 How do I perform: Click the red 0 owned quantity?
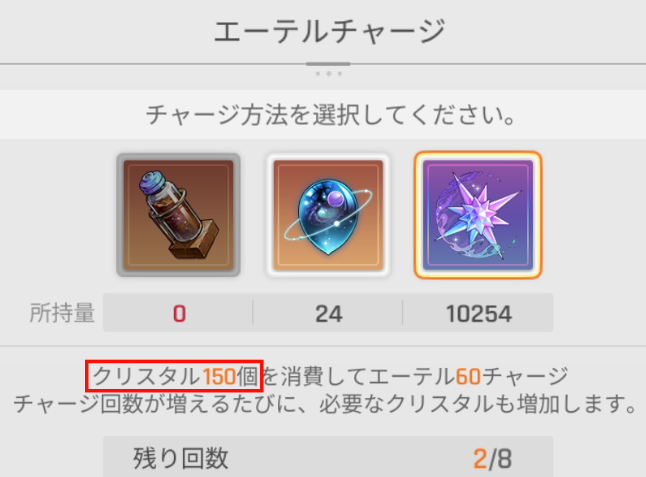coord(179,314)
